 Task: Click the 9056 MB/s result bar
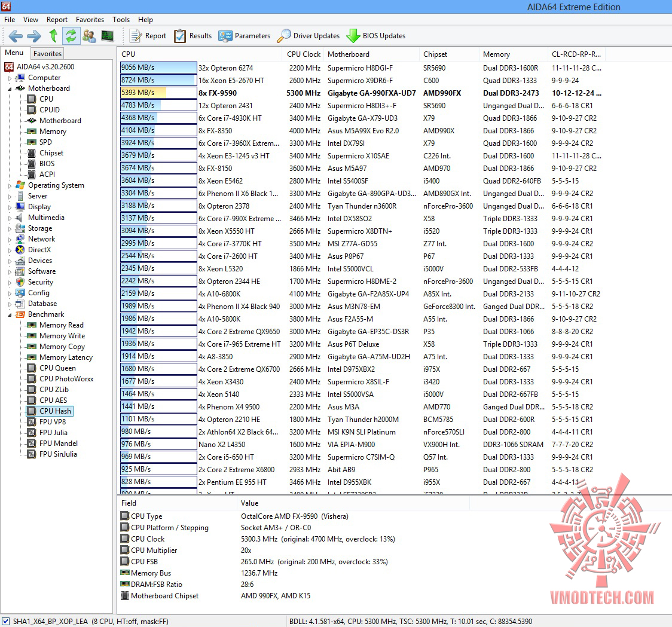(x=158, y=68)
